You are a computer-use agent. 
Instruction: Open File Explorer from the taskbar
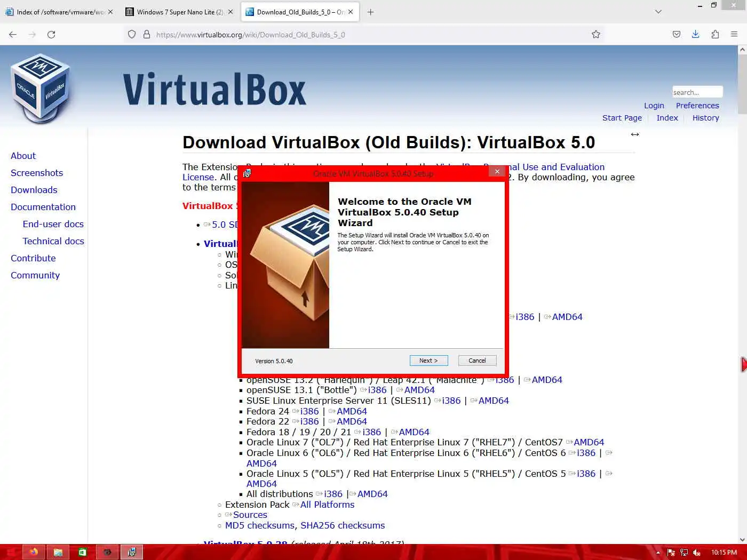pyautogui.click(x=58, y=552)
